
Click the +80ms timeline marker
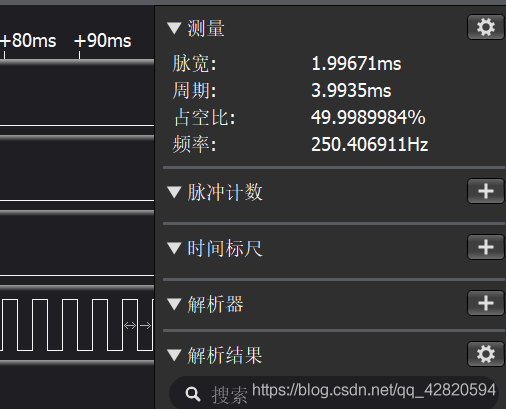(28, 41)
